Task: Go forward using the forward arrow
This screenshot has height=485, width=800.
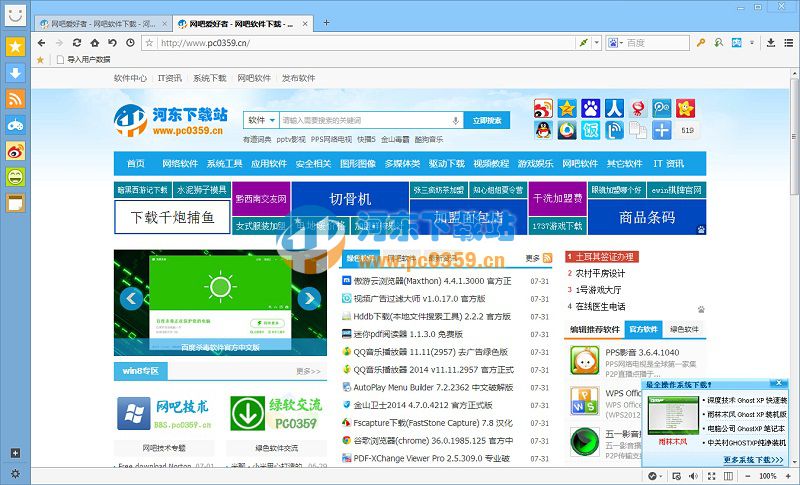Action: [x=59, y=43]
